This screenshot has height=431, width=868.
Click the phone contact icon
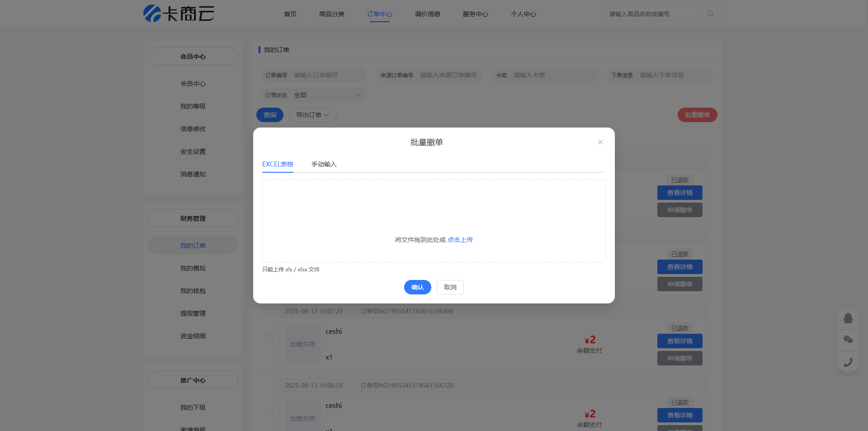pyautogui.click(x=848, y=362)
